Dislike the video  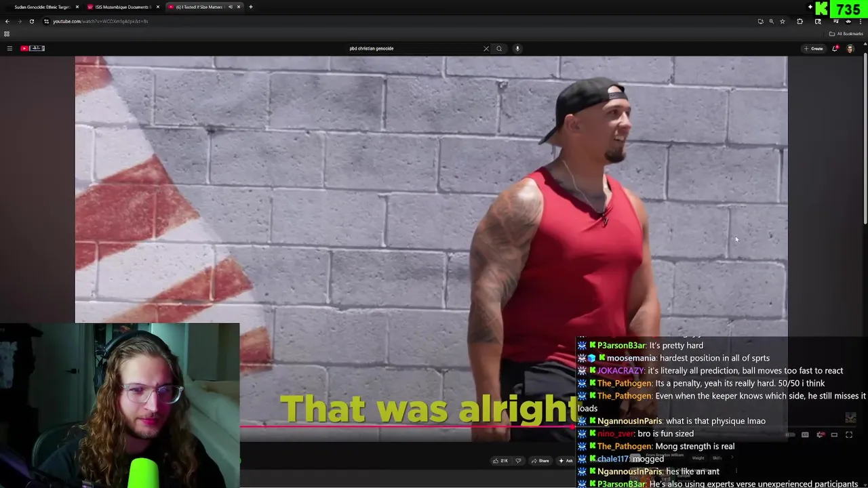[x=518, y=461]
